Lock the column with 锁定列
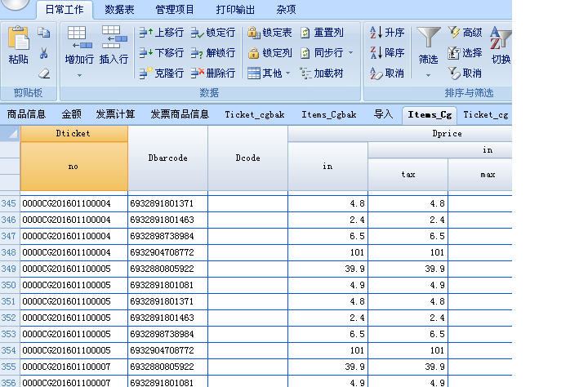The width and height of the screenshot is (588, 387). coord(269,53)
